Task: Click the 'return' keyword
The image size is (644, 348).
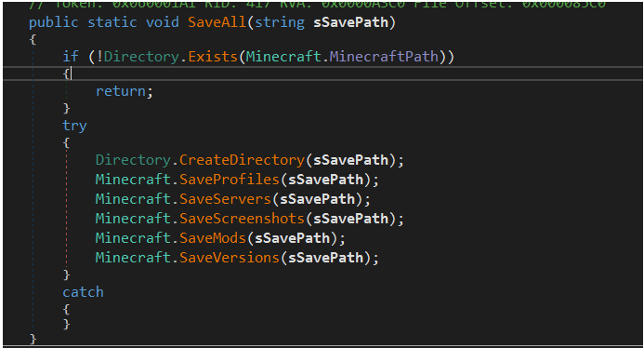Action: tap(121, 91)
